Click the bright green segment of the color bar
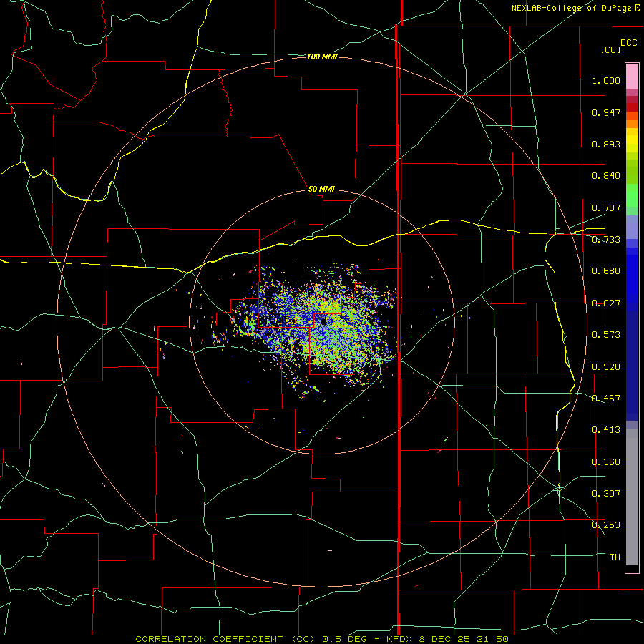Viewport: 644px width, 644px height. (x=632, y=195)
